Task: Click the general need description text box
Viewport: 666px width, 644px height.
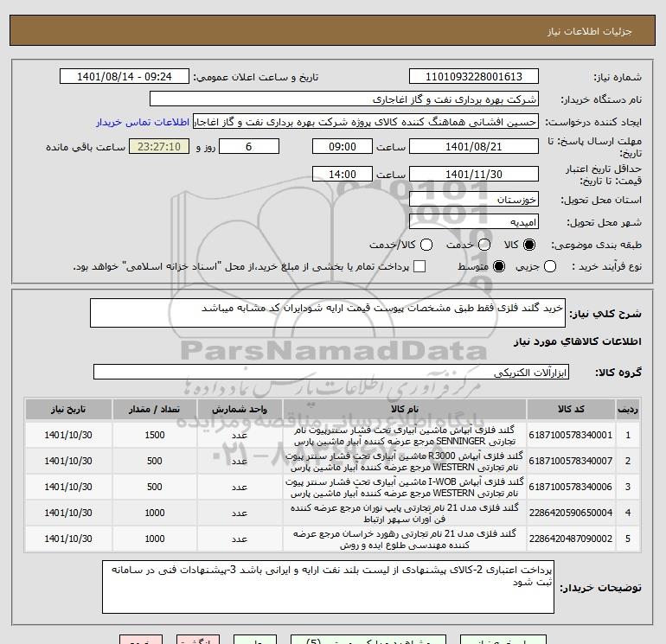Action: [x=328, y=313]
